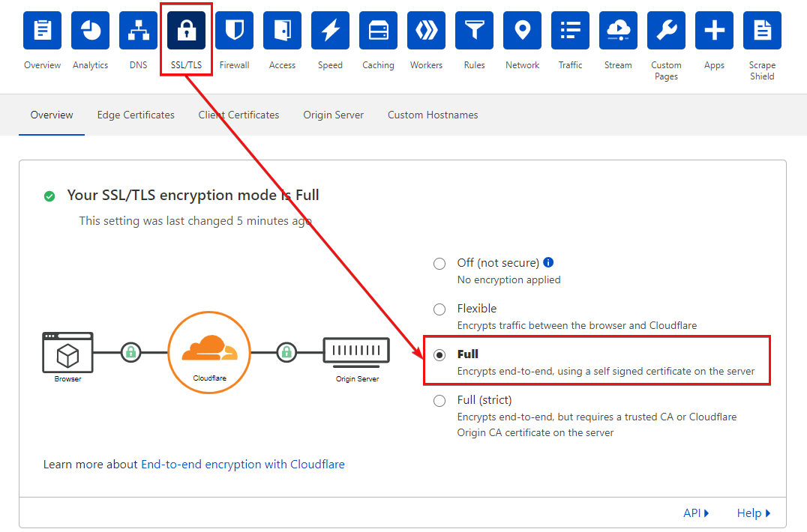Screen dimensions: 807x532
Task: Switch to the Overview sub-tab
Action: coord(52,115)
